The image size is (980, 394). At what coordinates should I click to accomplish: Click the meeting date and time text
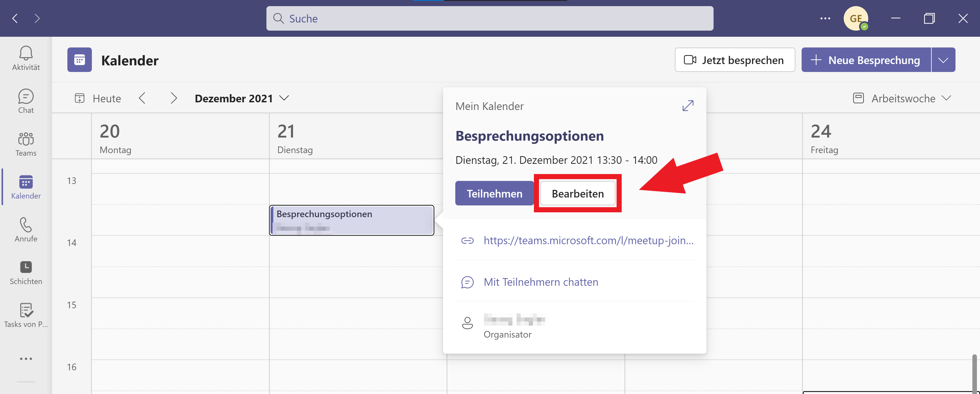click(x=556, y=160)
